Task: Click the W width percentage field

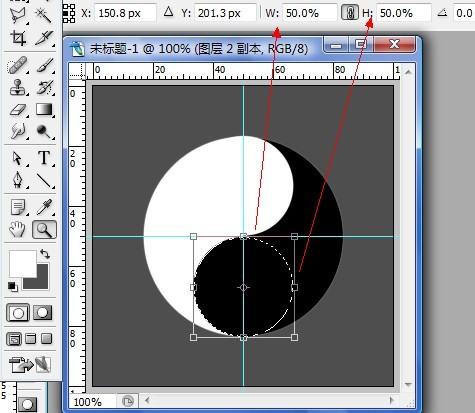Action: (310, 13)
